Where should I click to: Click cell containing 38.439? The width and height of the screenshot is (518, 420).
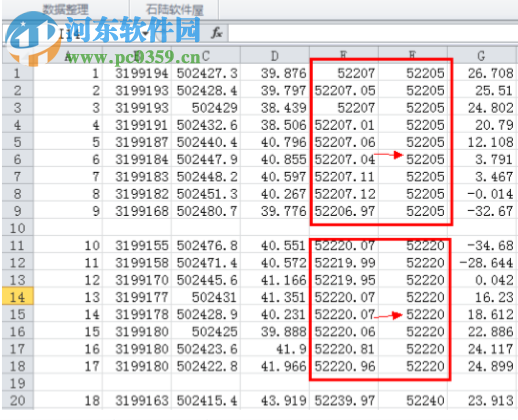click(275, 108)
